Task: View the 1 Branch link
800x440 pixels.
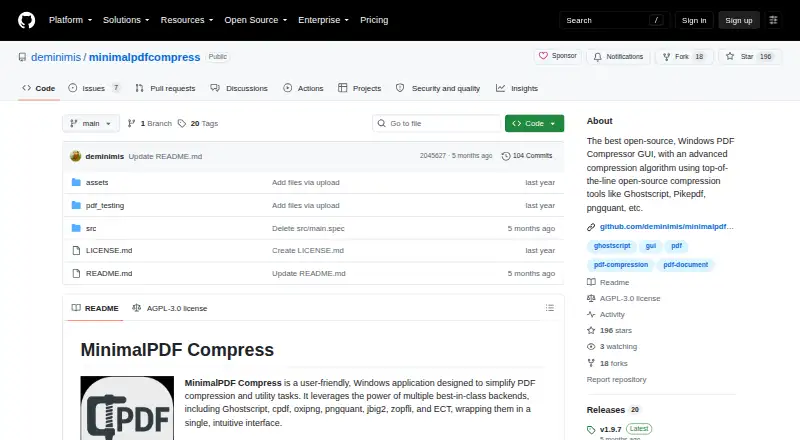Action: [149, 124]
